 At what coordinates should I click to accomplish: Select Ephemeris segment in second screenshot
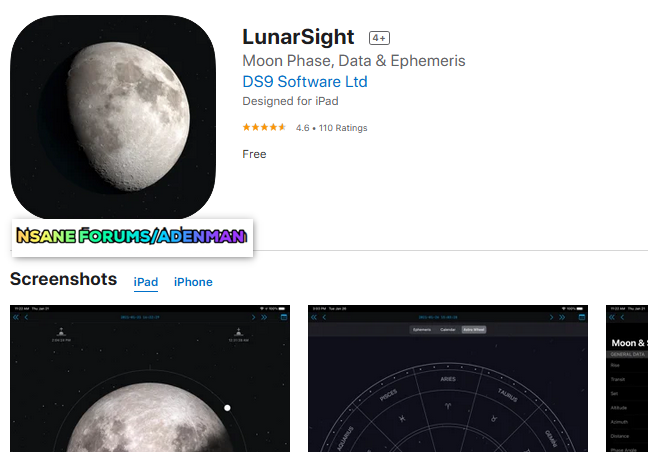point(422,330)
